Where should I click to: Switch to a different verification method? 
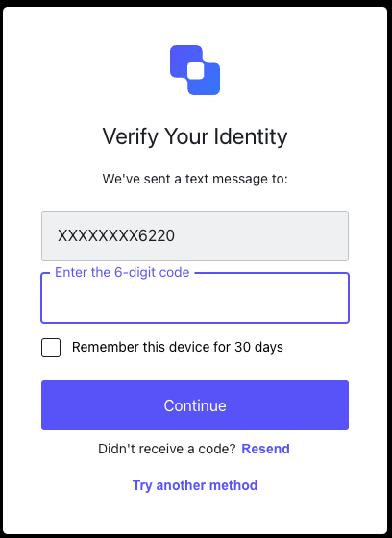[195, 485]
